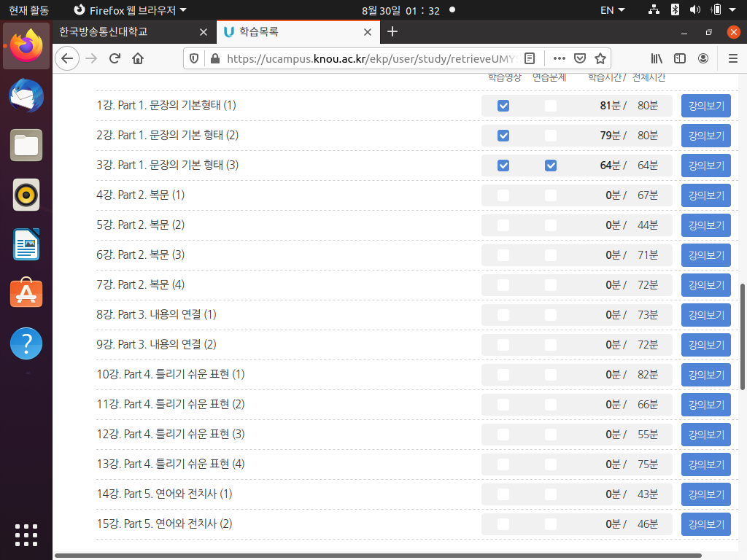
Task: Open a new browser tab
Action: click(x=392, y=31)
